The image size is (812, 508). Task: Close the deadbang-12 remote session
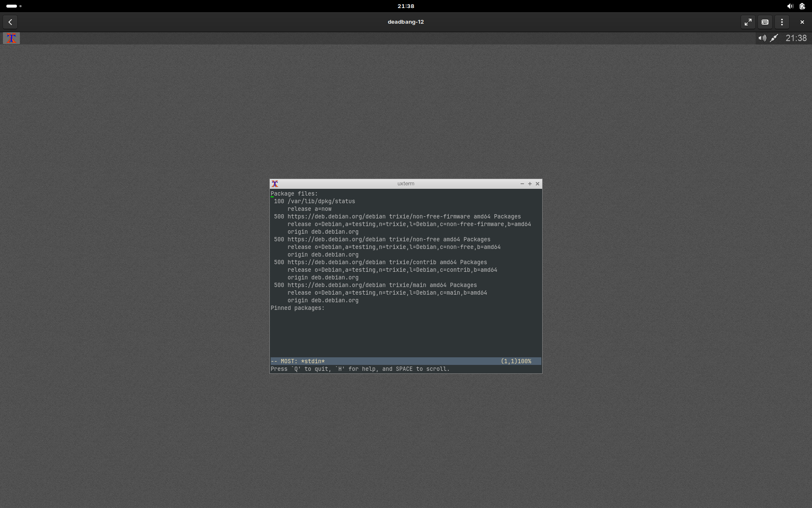pyautogui.click(x=802, y=22)
